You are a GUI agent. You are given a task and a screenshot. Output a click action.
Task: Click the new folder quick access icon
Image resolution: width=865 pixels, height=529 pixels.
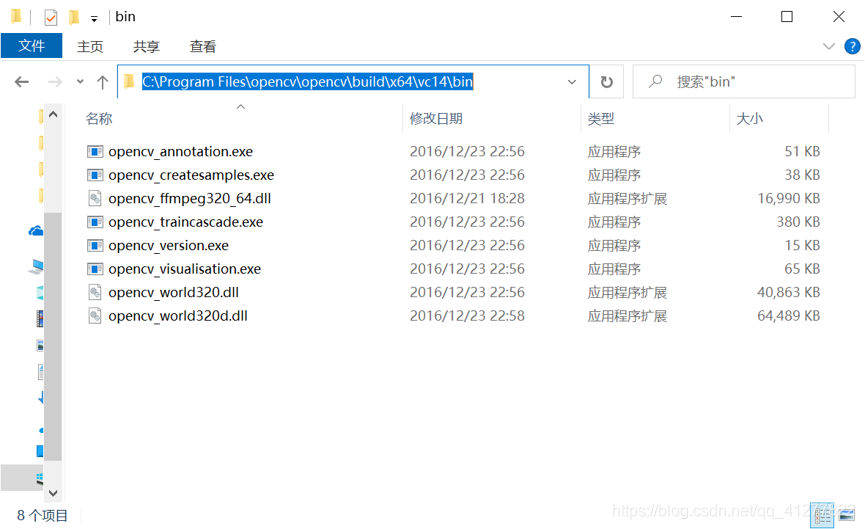tap(74, 18)
